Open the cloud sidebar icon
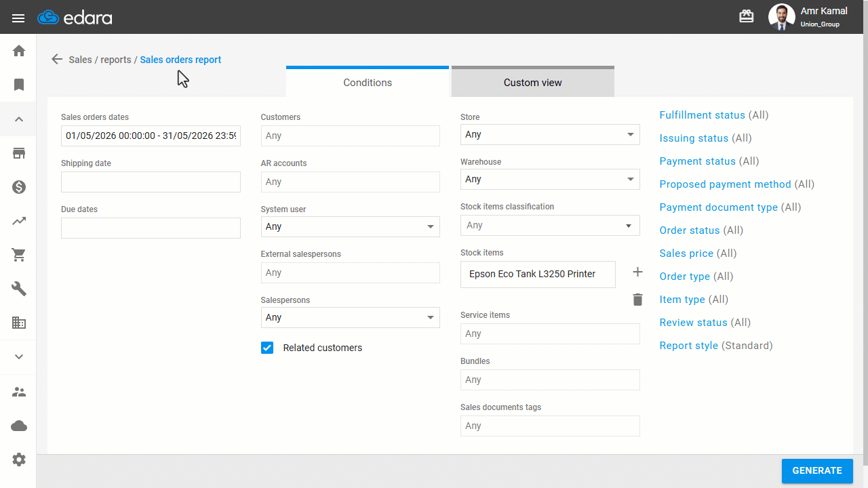Viewport: 868px width, 488px height. point(19,426)
